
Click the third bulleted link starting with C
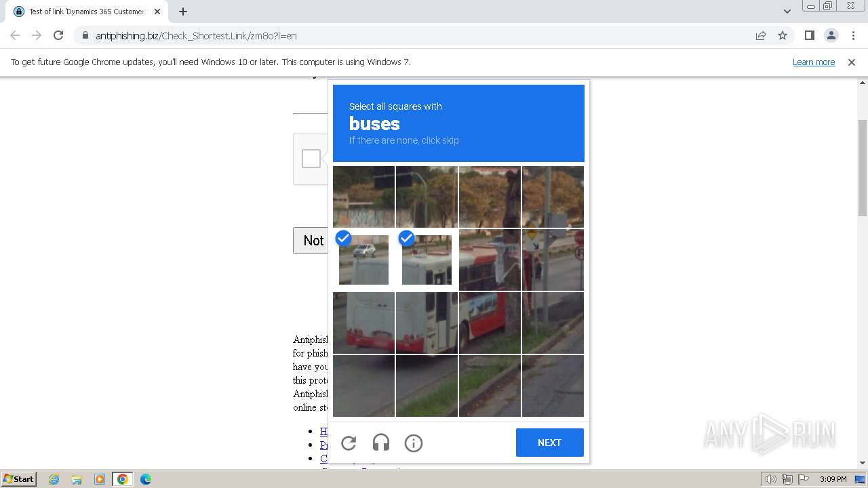(324, 458)
